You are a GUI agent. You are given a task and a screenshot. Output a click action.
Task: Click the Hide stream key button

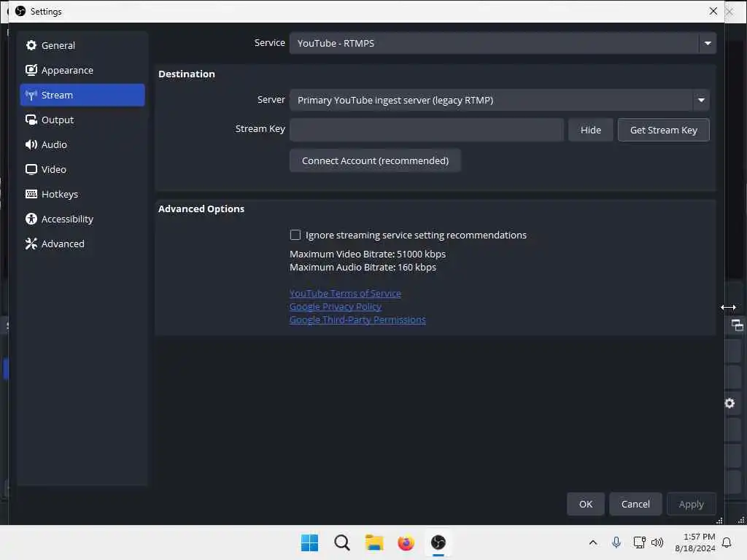click(590, 130)
